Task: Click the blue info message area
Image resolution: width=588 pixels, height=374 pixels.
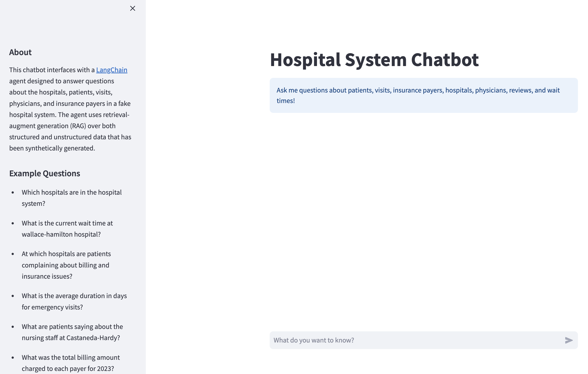Action: (x=423, y=95)
